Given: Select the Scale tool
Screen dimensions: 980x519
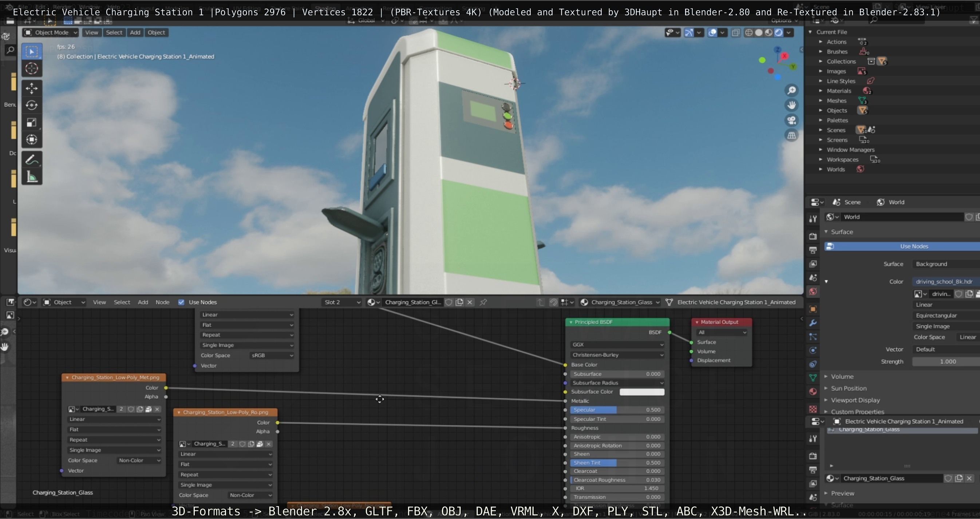Looking at the screenshot, I should (32, 122).
